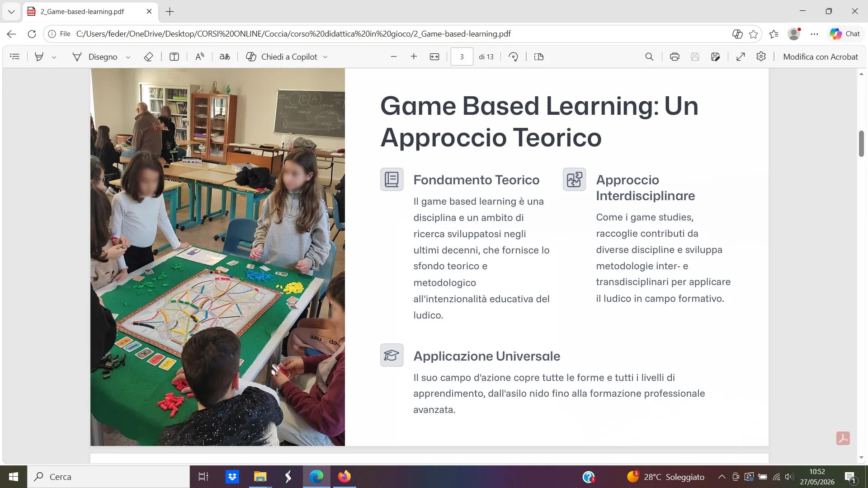
Task: Open File Explorer from the taskbar
Action: point(260,477)
